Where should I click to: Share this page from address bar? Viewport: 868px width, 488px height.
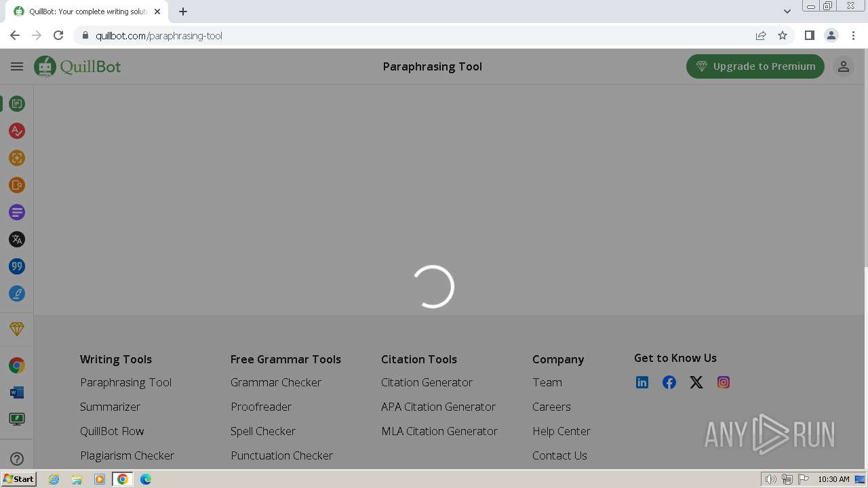(x=761, y=35)
